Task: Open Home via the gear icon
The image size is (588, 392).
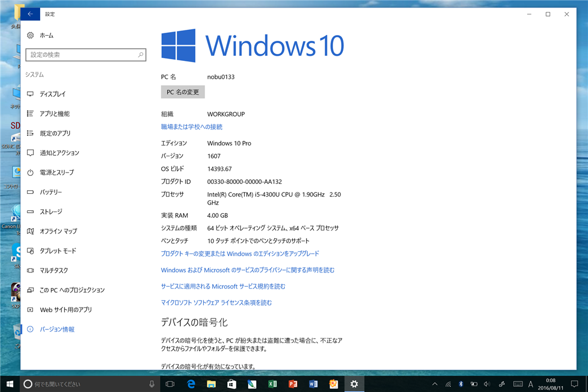Action: (30, 35)
